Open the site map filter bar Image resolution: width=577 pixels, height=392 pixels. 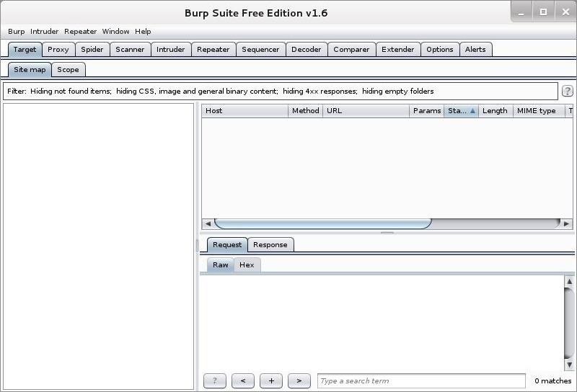point(281,92)
